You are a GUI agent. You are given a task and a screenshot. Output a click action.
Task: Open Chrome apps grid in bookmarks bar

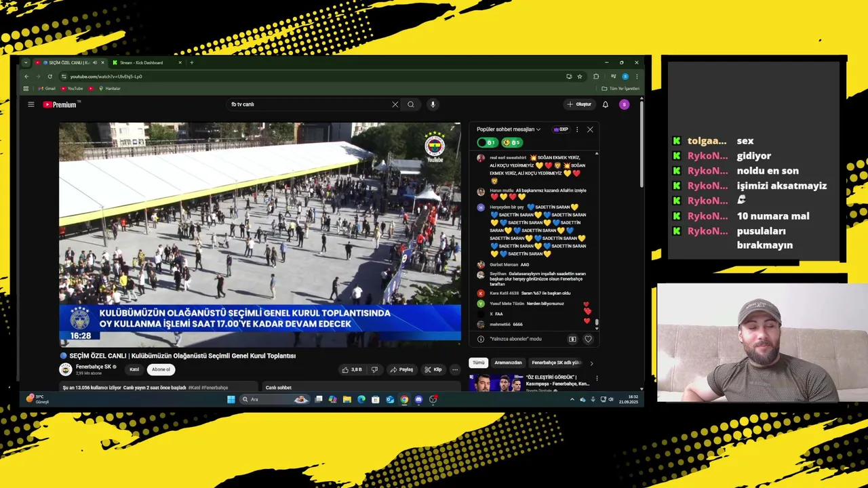tap(26, 88)
